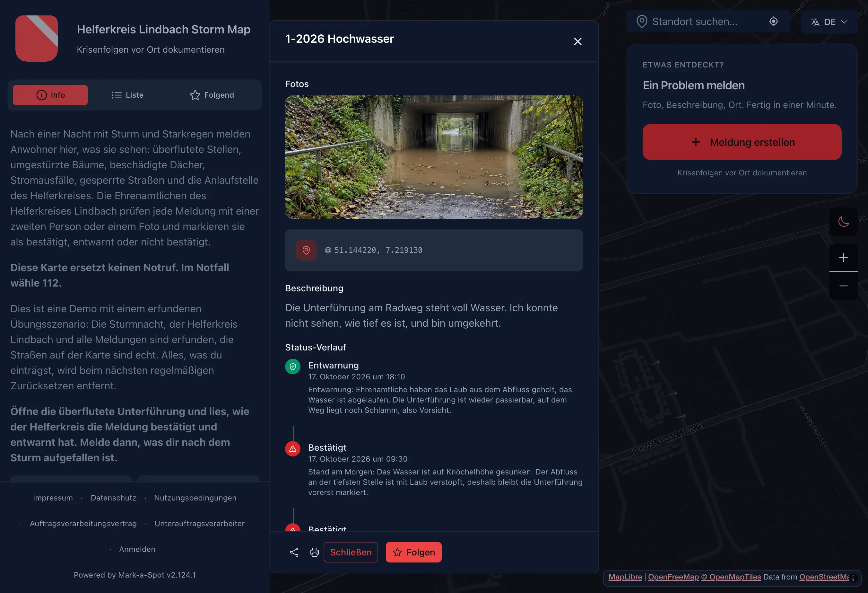Click the Folgen button with star
This screenshot has height=593, width=868.
pyautogui.click(x=413, y=552)
